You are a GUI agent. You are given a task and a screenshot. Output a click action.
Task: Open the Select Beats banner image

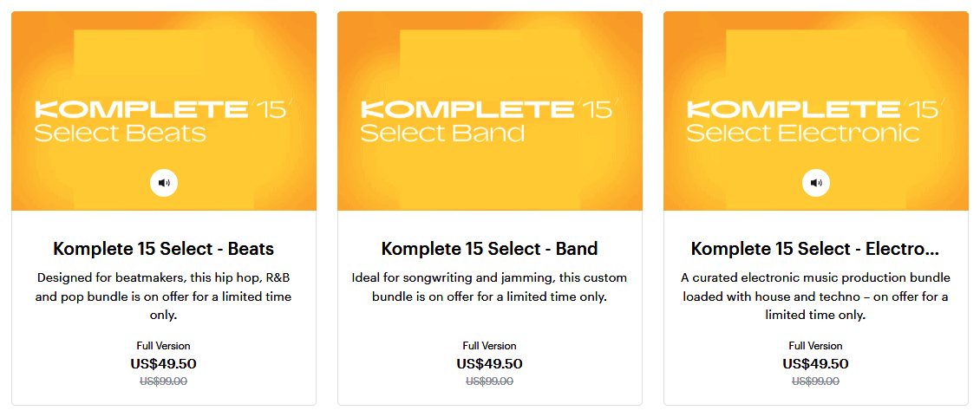pyautogui.click(x=164, y=111)
